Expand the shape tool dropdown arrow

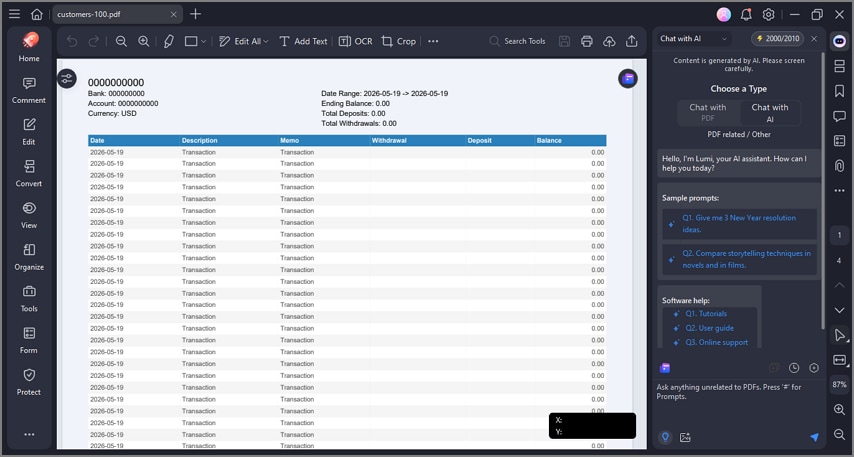pos(204,41)
